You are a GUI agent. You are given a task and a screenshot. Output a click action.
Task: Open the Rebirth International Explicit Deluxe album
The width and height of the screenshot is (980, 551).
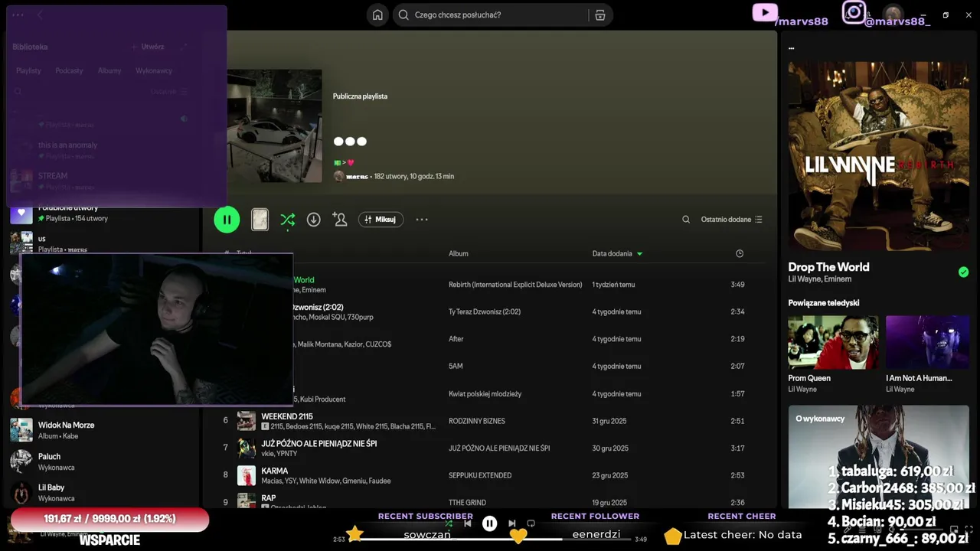click(x=515, y=285)
